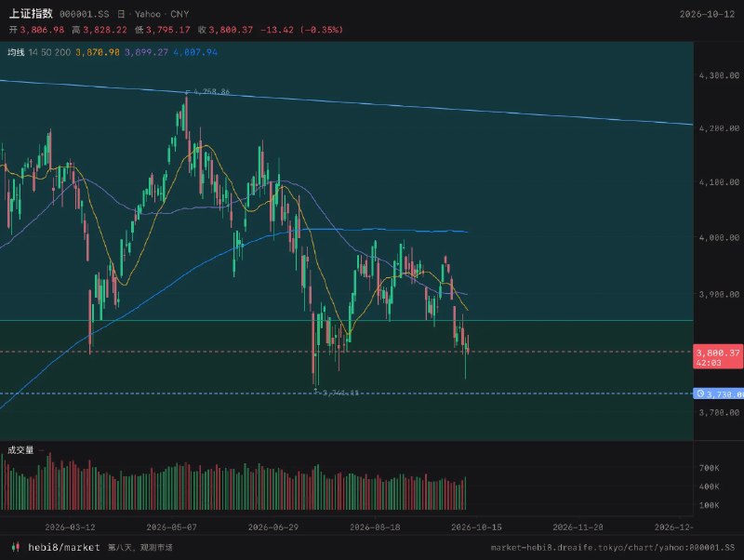This screenshot has height=560, width=744.
Task: Click the chart low marker 3,741.11
Action: point(340,393)
